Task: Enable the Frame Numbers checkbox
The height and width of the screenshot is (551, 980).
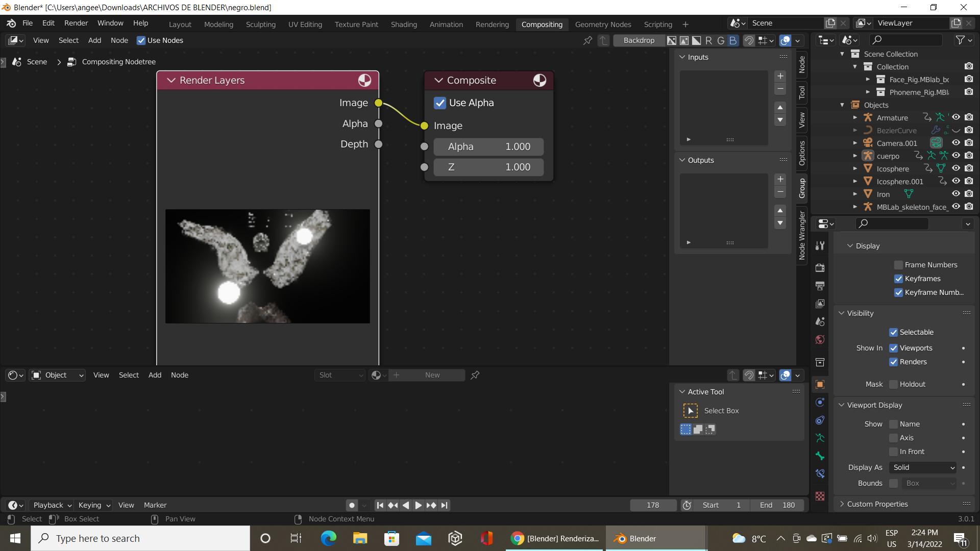Action: point(898,265)
